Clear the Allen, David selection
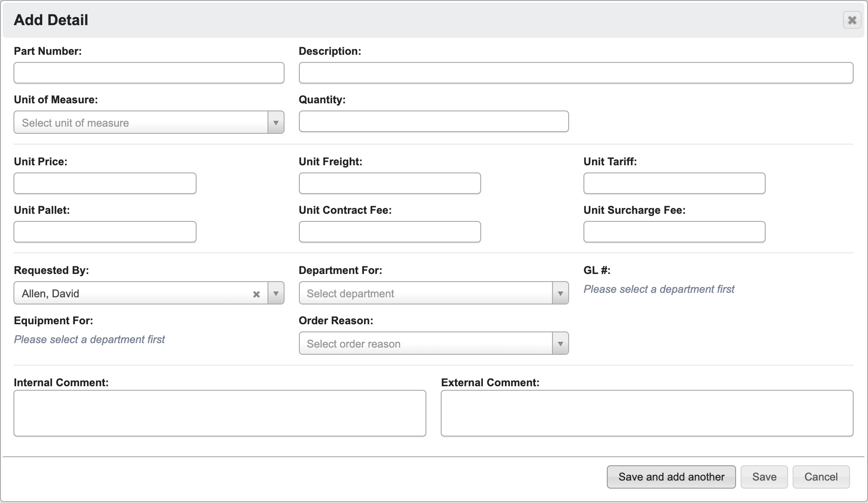The height and width of the screenshot is (503, 868). (x=256, y=294)
